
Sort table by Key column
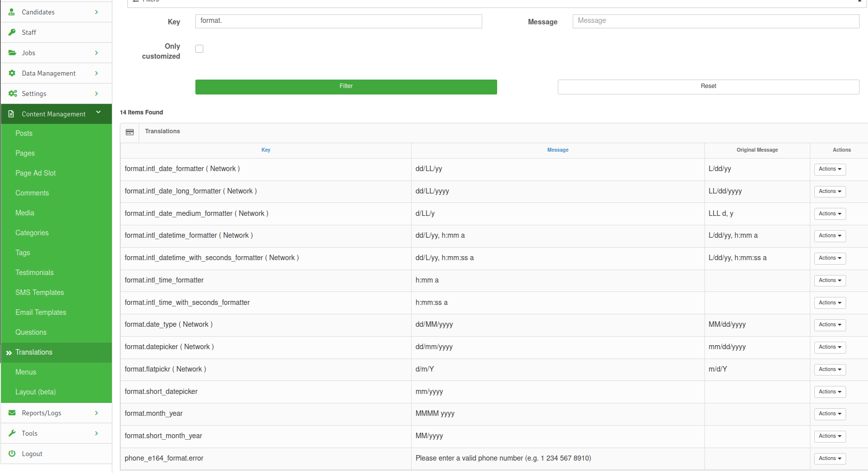click(x=266, y=150)
